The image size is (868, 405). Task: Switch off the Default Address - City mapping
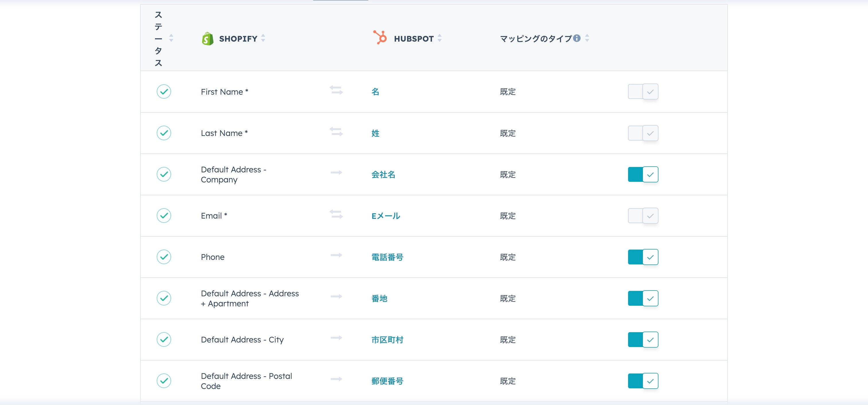click(643, 339)
